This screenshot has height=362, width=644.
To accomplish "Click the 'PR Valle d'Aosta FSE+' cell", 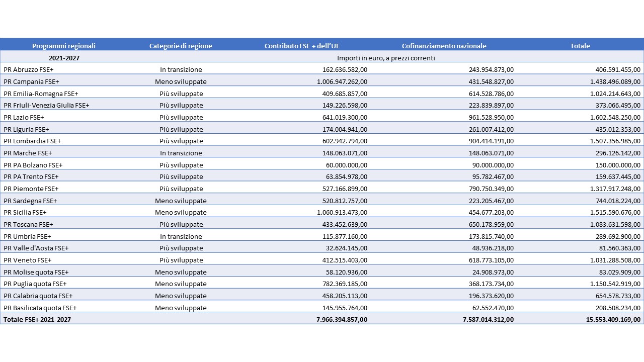I will [x=36, y=248].
